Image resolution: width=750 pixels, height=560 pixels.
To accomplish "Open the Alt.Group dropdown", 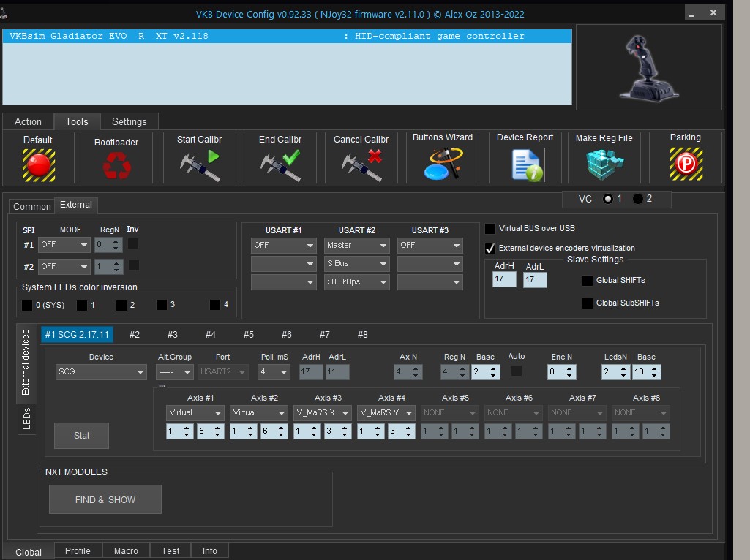I will pos(175,371).
